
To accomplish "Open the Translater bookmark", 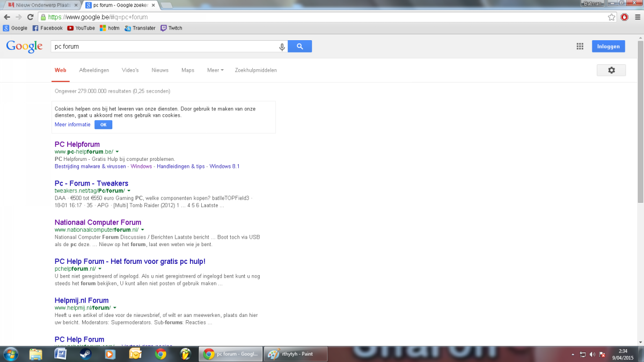I will 140,28.
